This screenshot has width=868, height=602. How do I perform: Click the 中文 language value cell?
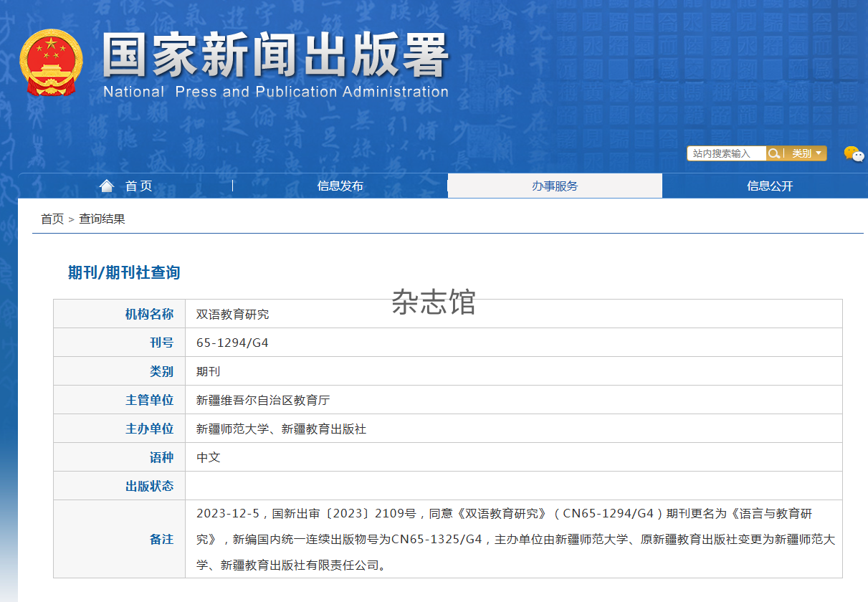(x=208, y=458)
